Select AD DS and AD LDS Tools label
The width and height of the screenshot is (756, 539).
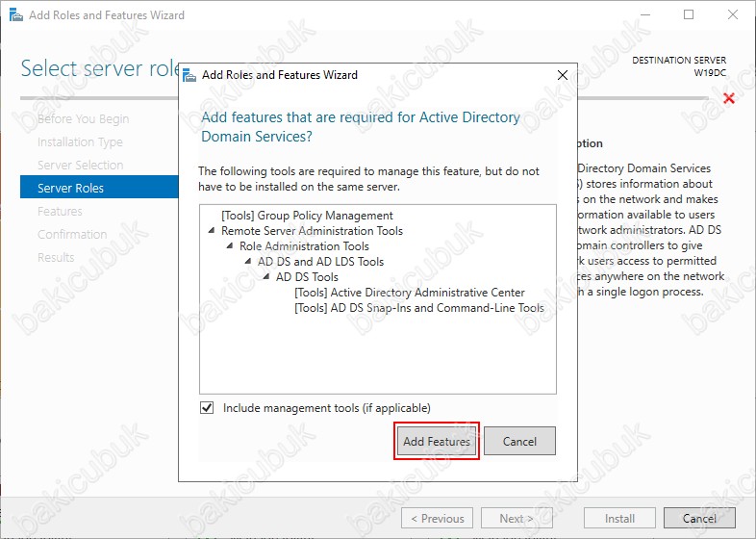320,262
